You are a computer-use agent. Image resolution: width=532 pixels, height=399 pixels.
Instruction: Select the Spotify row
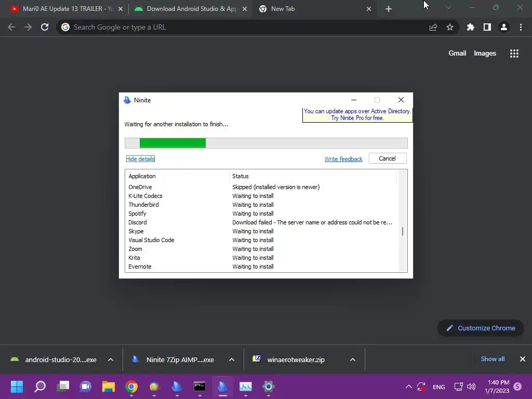coord(261,214)
